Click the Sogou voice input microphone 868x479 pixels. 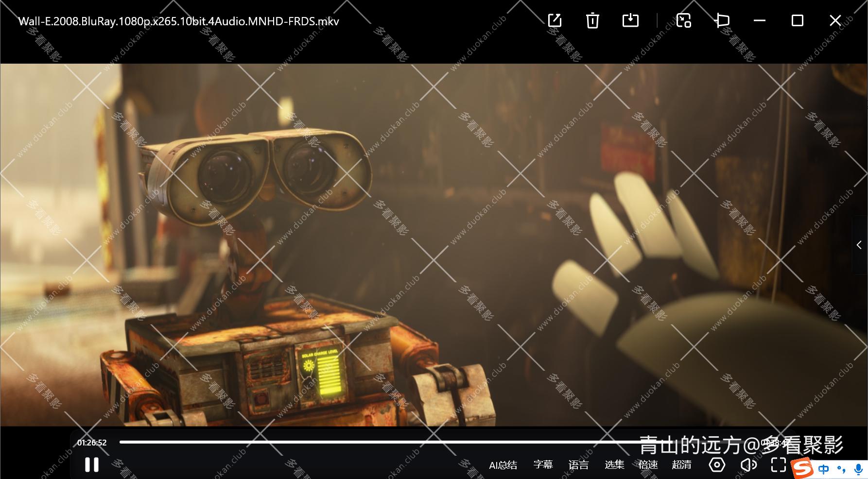(x=858, y=469)
